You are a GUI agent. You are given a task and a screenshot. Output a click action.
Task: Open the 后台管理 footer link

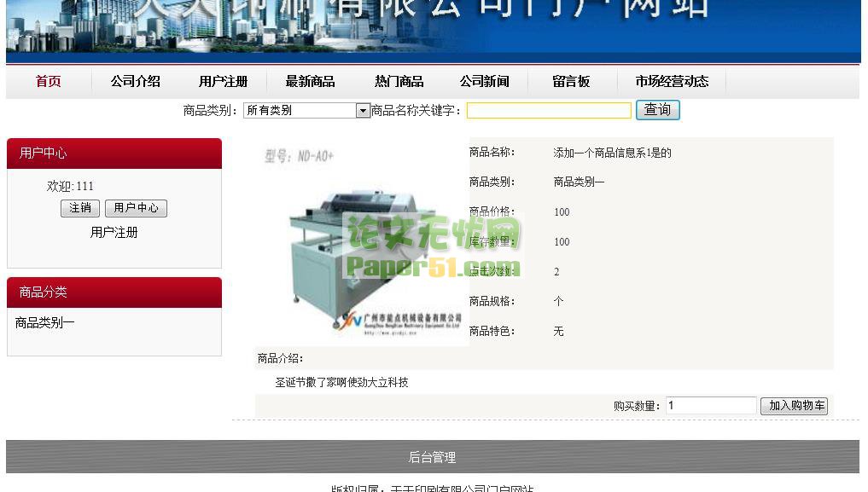pos(432,457)
